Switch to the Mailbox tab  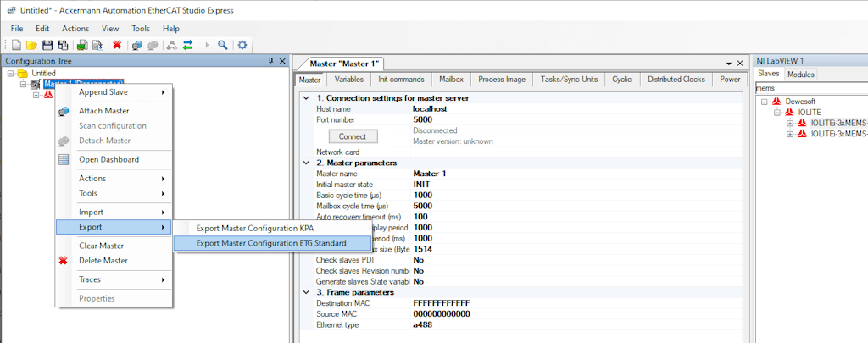pyautogui.click(x=451, y=80)
